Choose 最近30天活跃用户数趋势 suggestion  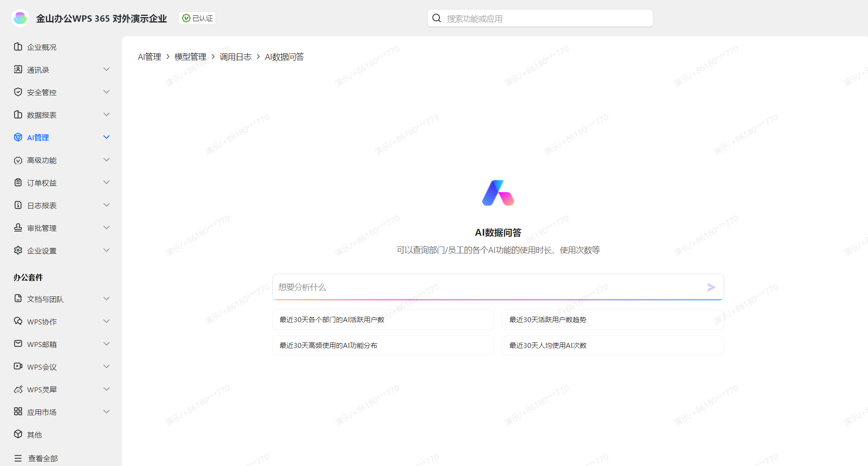click(x=613, y=319)
